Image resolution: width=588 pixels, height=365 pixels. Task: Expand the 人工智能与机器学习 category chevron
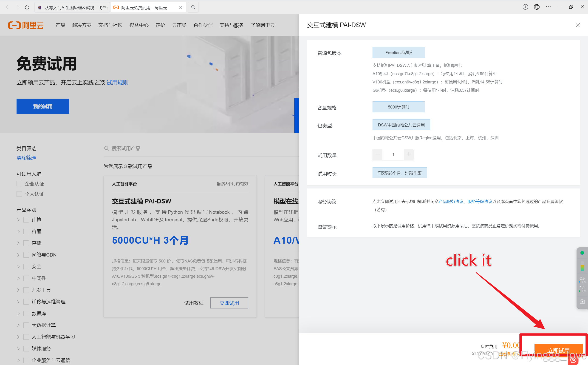click(18, 337)
